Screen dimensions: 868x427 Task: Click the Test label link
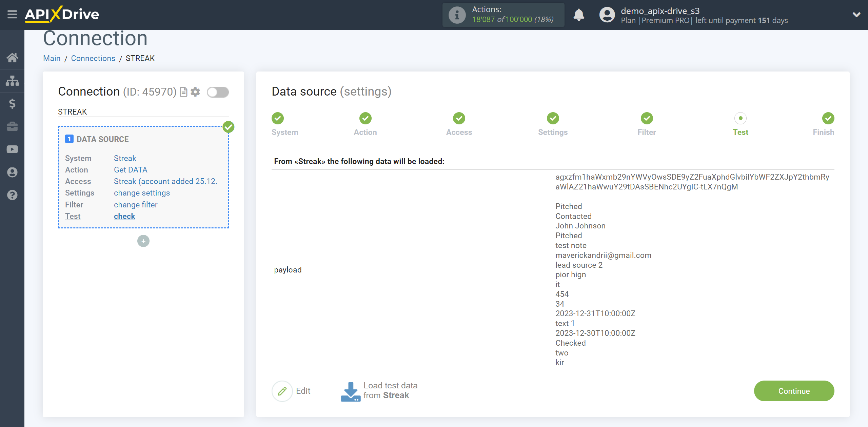(x=73, y=216)
